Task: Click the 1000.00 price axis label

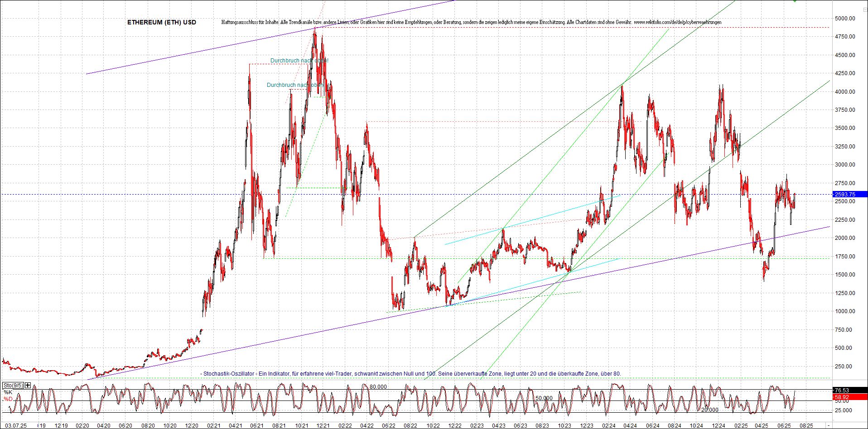Action: click(845, 311)
